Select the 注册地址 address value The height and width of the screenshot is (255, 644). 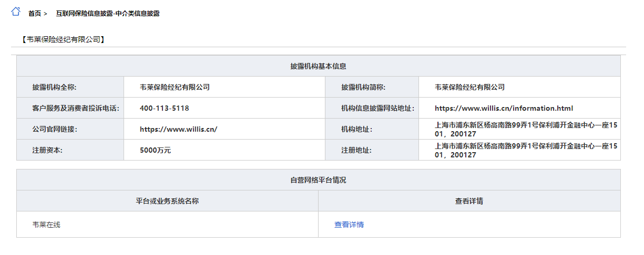tap(525, 150)
